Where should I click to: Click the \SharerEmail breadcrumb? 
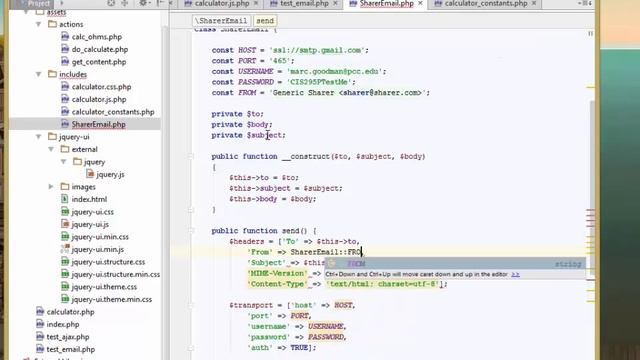click(221, 20)
